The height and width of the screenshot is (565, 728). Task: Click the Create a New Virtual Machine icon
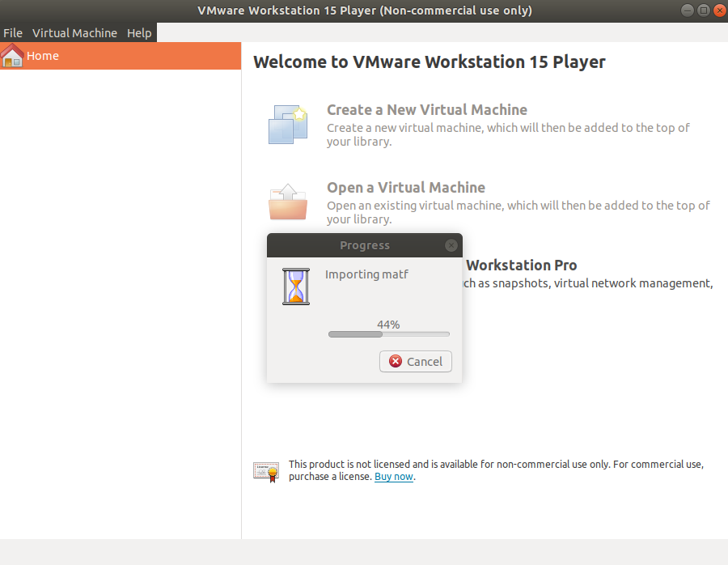coord(288,125)
